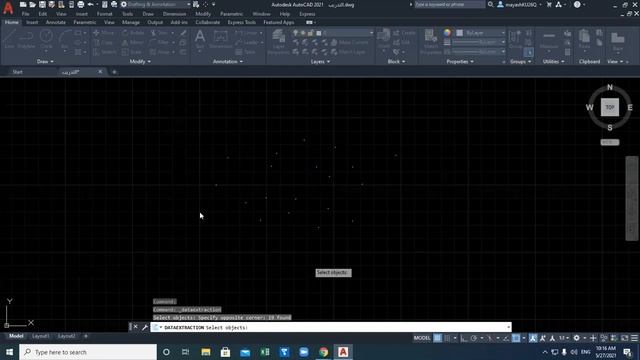This screenshot has height=360, width=640.
Task: Switch to the Layout1 tab
Action: [40, 336]
